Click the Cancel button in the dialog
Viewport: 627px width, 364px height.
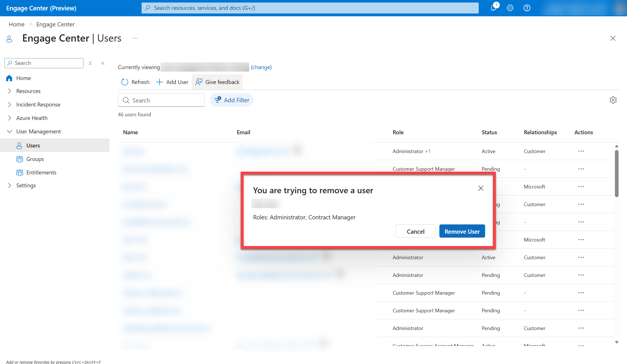point(416,231)
